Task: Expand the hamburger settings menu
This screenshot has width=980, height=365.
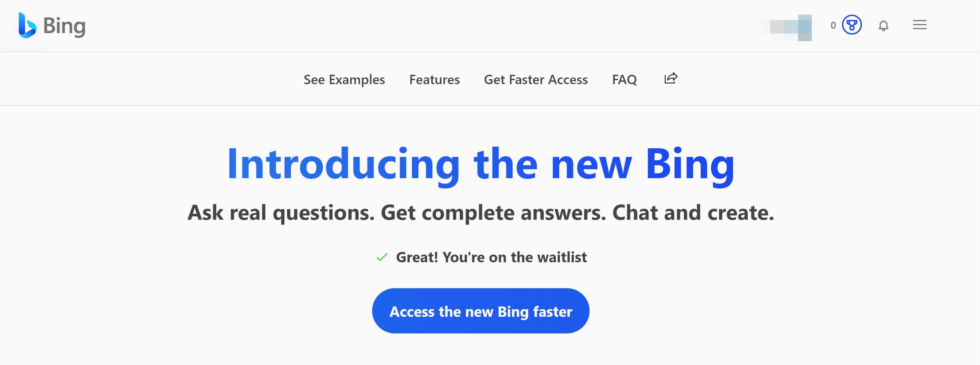Action: click(919, 25)
